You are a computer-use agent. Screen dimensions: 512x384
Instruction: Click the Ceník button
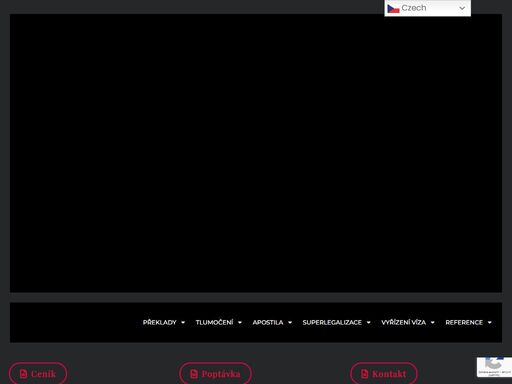38,374
